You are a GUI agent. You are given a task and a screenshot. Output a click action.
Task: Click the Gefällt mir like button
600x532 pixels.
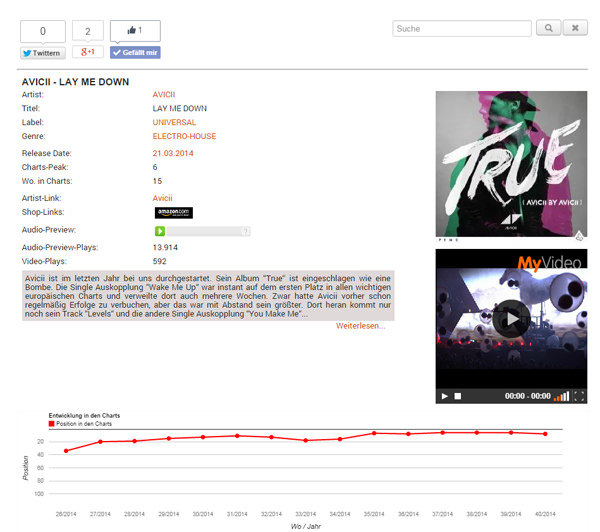pyautogui.click(x=135, y=52)
